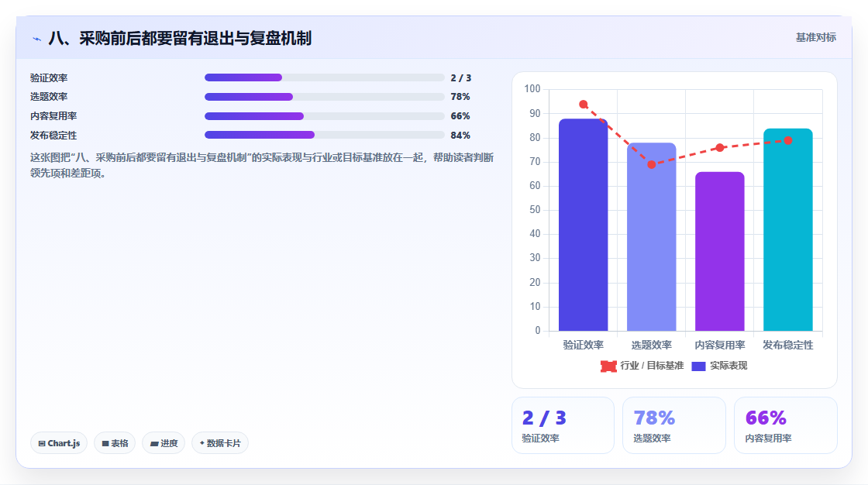Click the purple 内容复用率 chart bar
This screenshot has width=868, height=485.
click(720, 251)
